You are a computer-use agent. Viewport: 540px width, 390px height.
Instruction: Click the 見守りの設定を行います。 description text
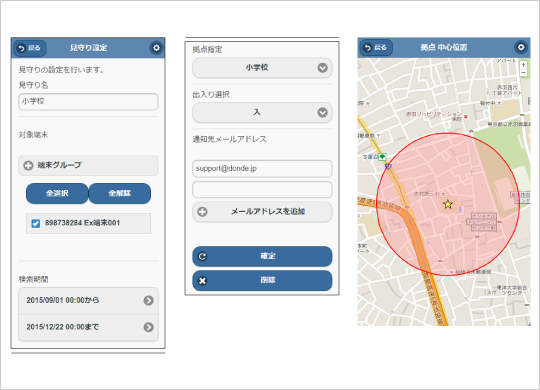click(x=61, y=70)
